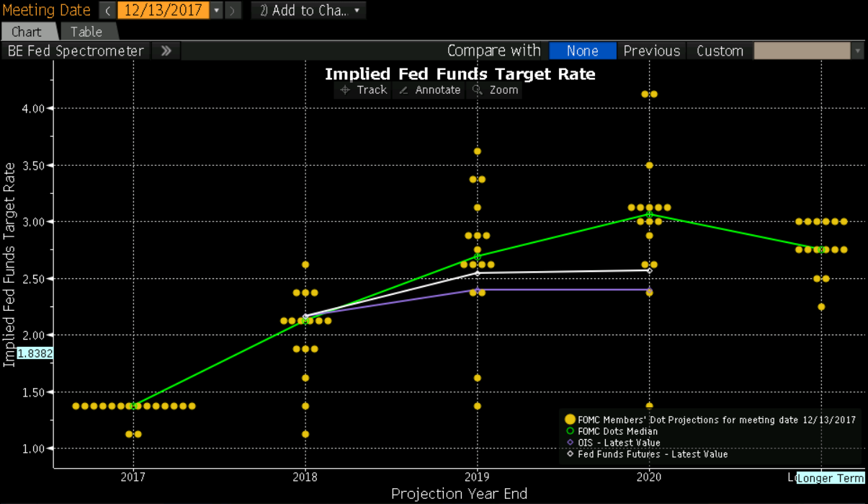
Task: Click the green FOMC Dots Median legend marker
Action: point(571,431)
